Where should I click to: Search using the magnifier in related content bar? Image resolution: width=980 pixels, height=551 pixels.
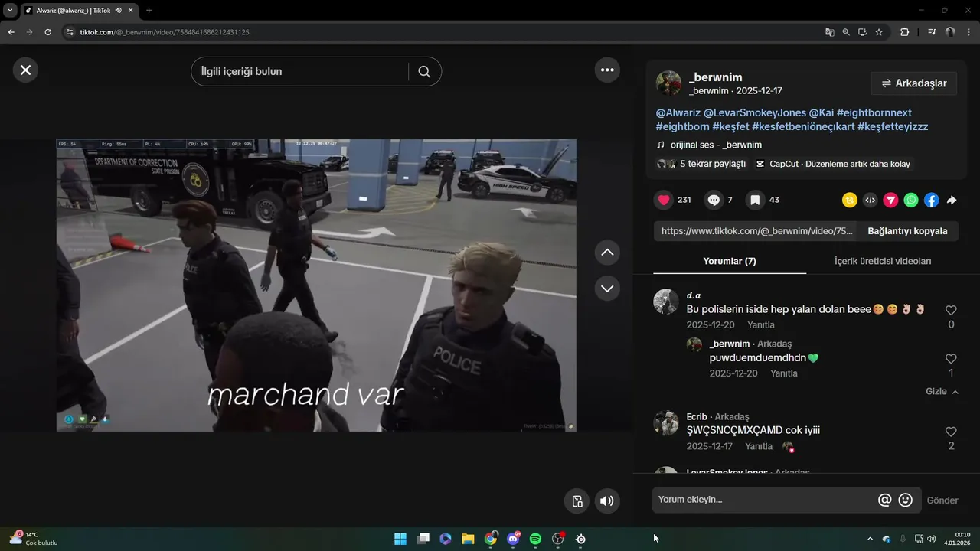(x=424, y=72)
